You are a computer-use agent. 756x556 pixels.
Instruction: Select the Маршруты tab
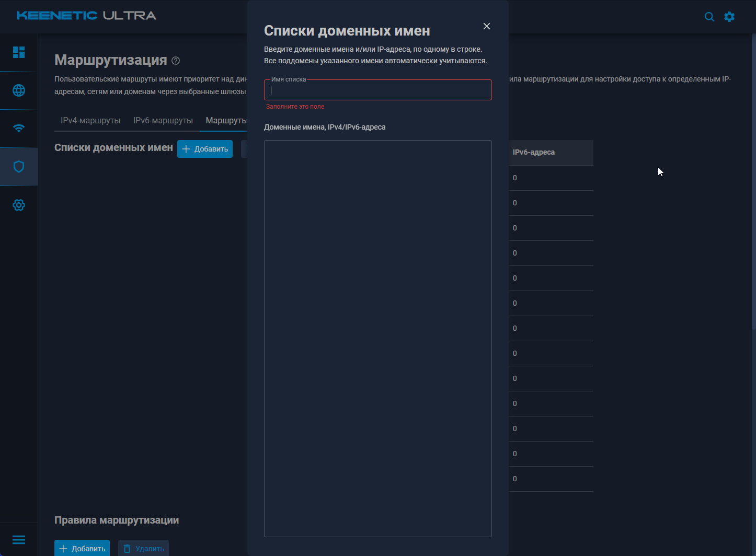pos(226,121)
